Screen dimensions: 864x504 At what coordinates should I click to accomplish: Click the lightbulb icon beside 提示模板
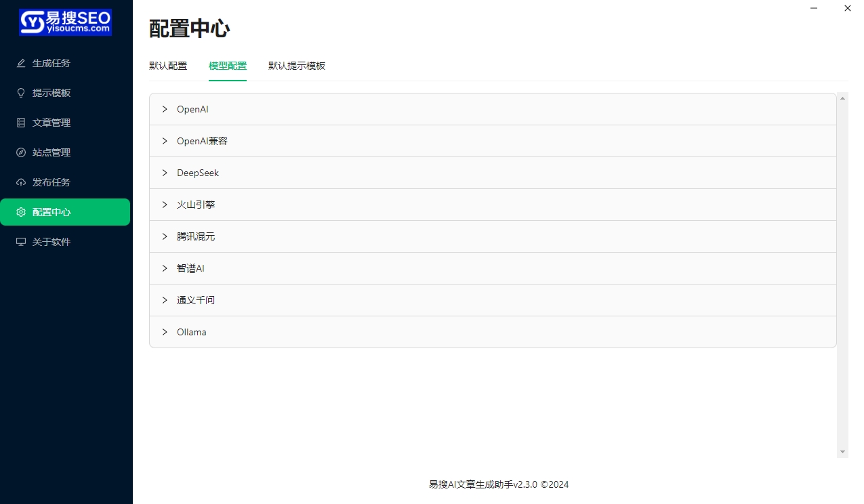(x=21, y=93)
